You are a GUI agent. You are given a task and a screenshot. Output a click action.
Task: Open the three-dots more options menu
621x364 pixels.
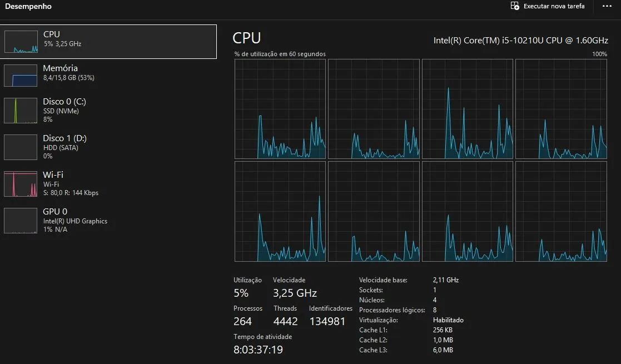[607, 6]
